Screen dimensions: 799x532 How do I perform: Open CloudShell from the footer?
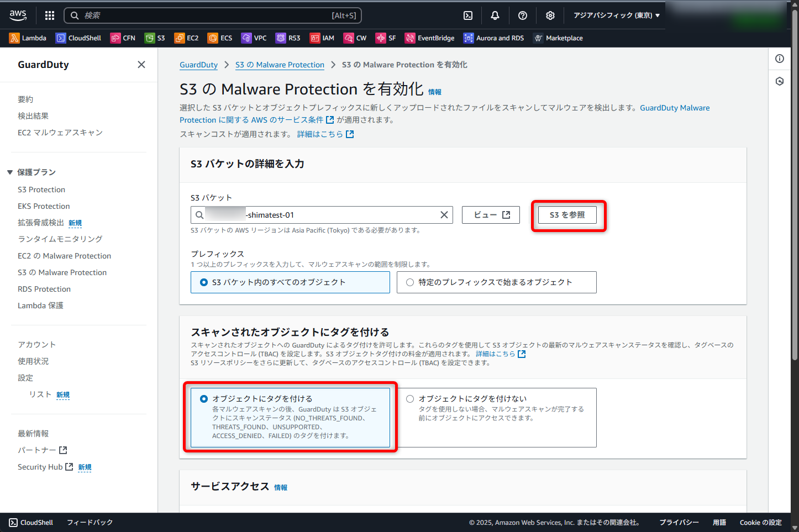click(x=31, y=523)
